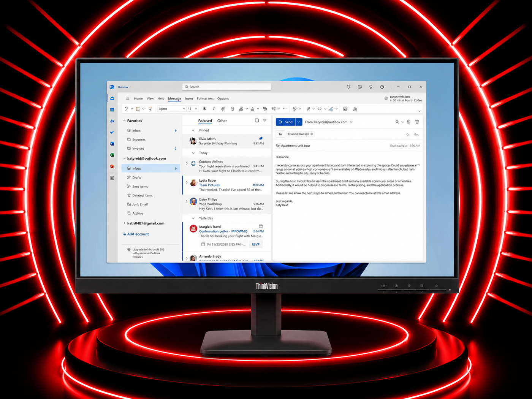Collapse the Favorites folder group

[x=124, y=121]
